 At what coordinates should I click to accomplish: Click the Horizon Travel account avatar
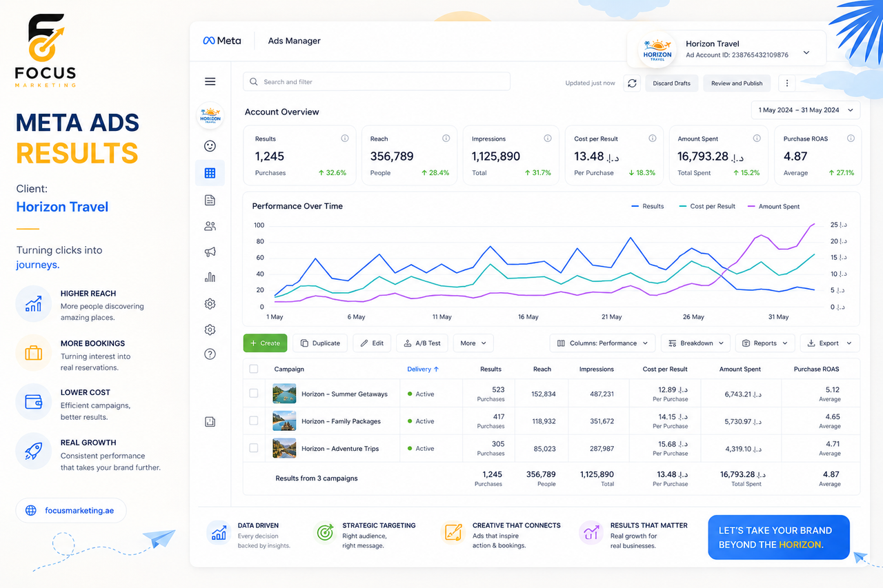pos(657,49)
